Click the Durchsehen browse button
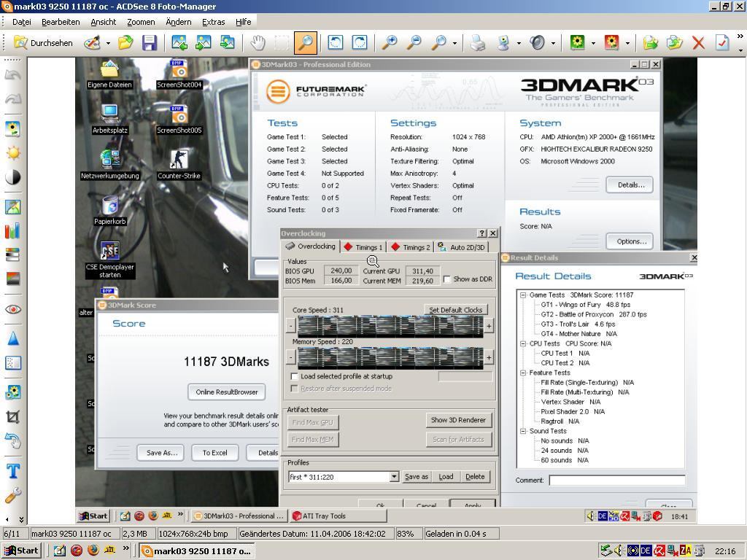Image resolution: width=747 pixels, height=560 pixels. tap(43, 43)
